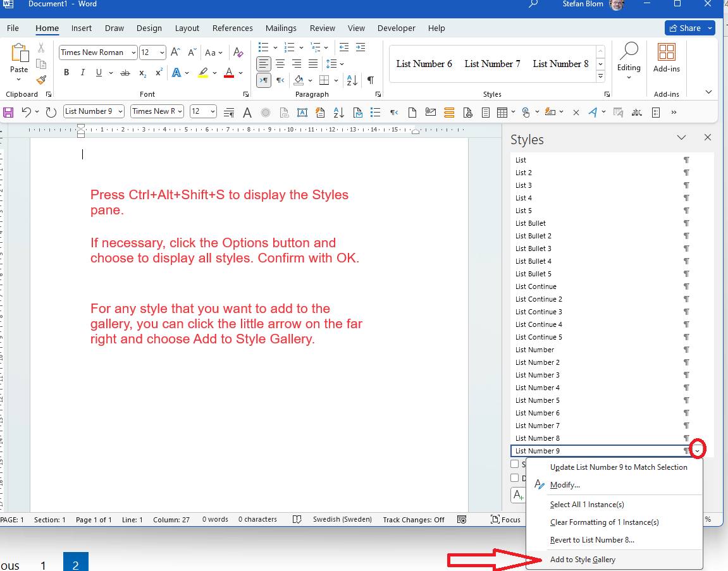This screenshot has height=571, width=728.
Task: Apply subscript formatting
Action: pos(142,72)
